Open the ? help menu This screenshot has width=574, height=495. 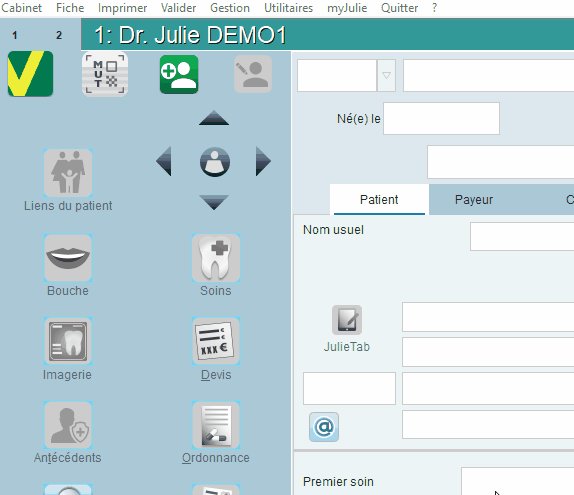coord(434,8)
